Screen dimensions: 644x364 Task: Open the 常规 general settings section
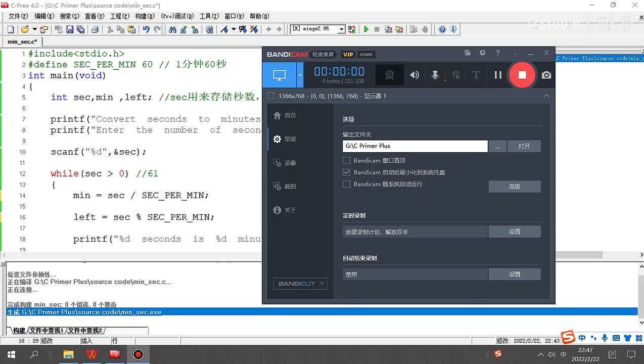(285, 139)
